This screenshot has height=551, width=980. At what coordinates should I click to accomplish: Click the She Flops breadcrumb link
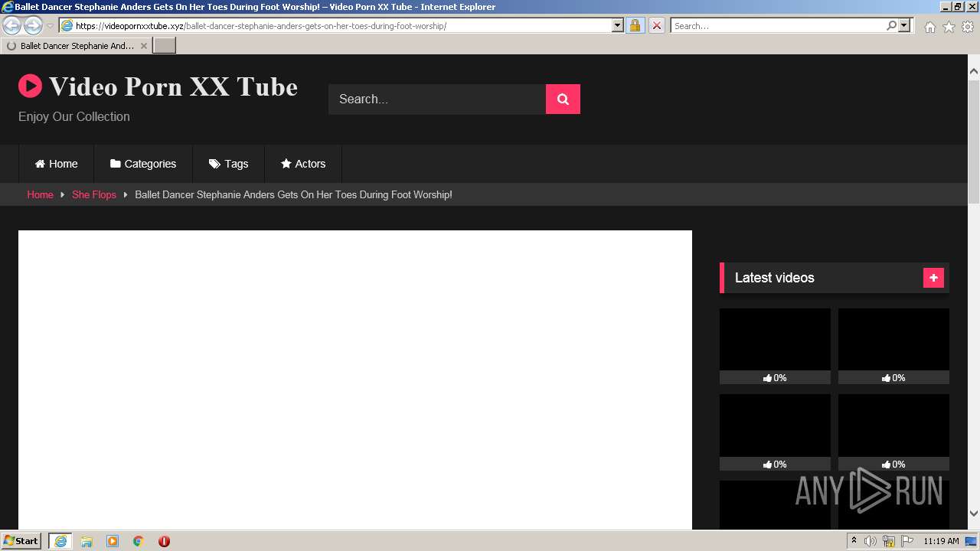pyautogui.click(x=94, y=194)
